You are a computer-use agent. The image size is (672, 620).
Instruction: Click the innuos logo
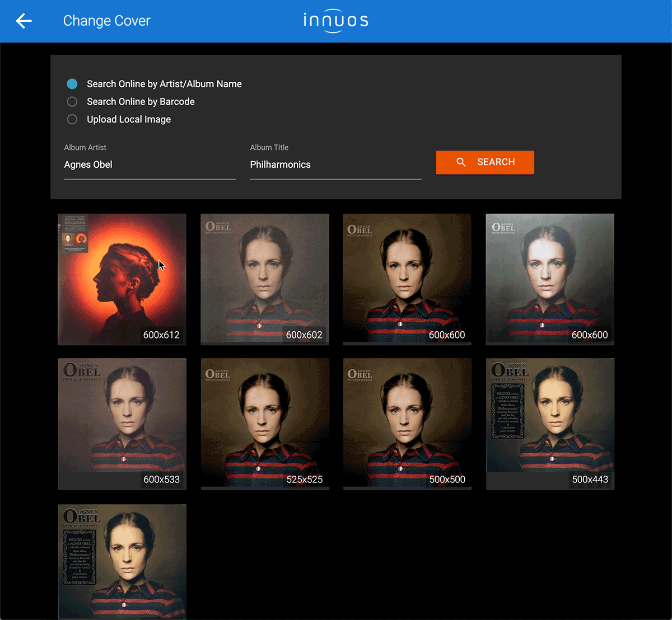(336, 21)
